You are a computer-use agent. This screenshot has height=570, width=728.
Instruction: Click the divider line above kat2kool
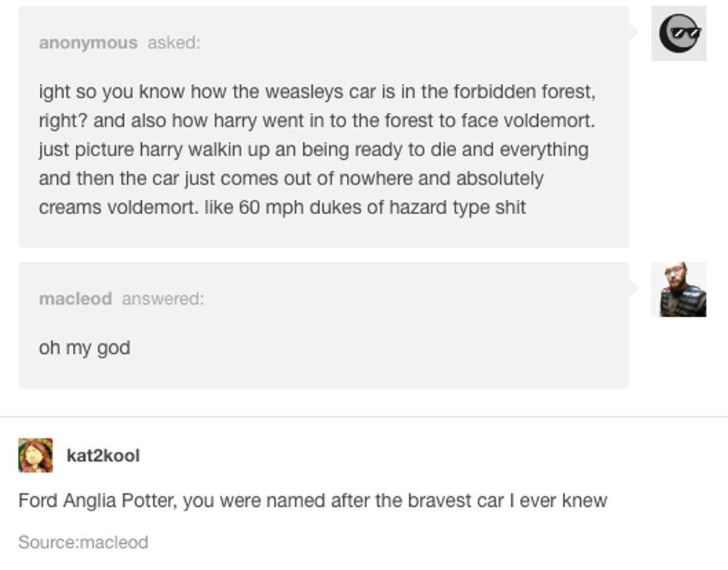tap(364, 417)
